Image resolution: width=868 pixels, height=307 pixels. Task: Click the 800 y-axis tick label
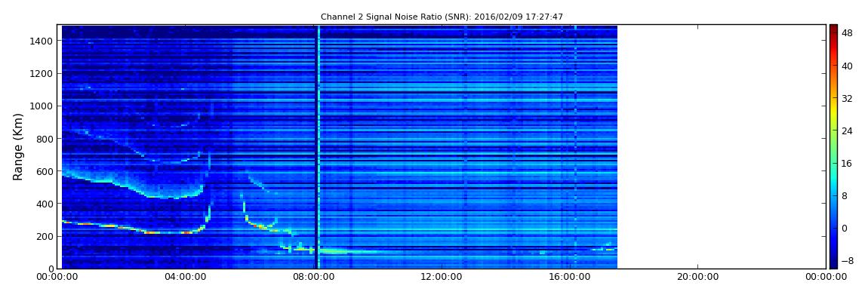click(x=45, y=139)
